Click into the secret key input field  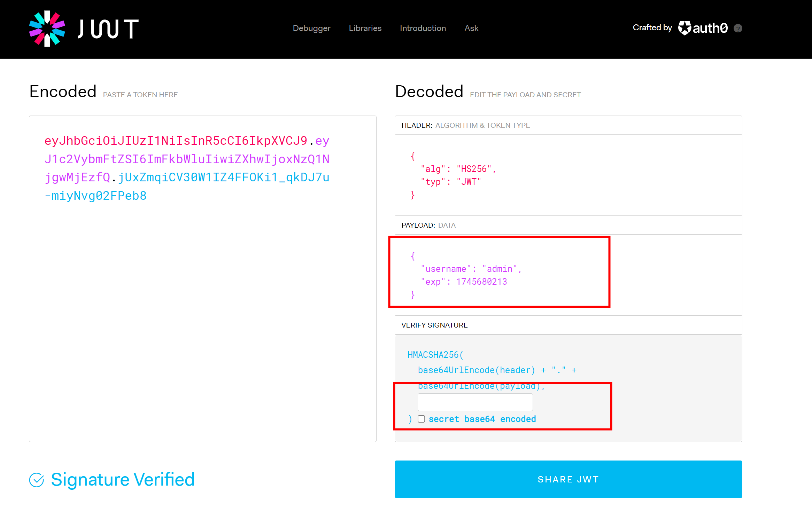[475, 402]
